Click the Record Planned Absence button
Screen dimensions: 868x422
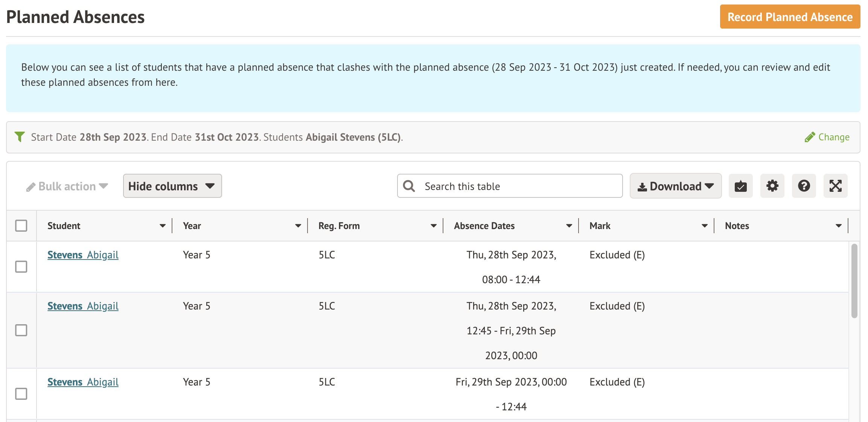tap(789, 17)
